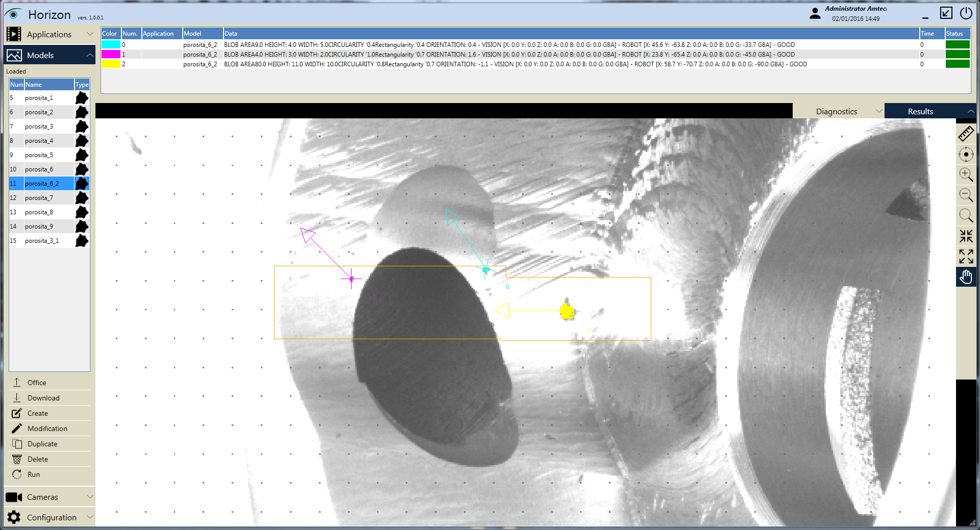
Task: Select porosita_6 in the model list
Action: click(50, 169)
